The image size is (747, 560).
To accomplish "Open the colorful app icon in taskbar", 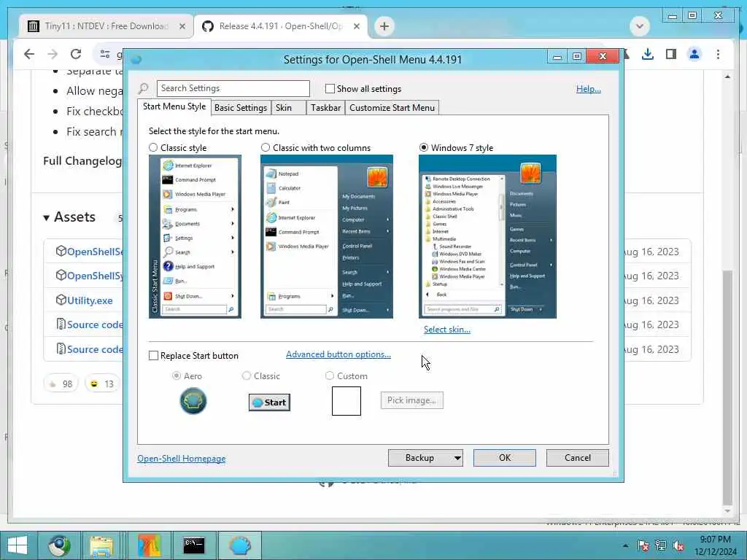I will click(149, 545).
